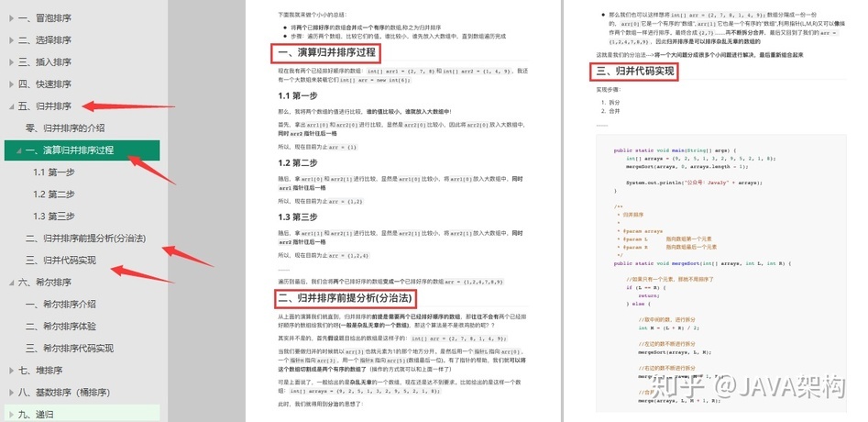Go to 三、希尔排序代码实现 bookmark
The height and width of the screenshot is (422, 868).
70,349
